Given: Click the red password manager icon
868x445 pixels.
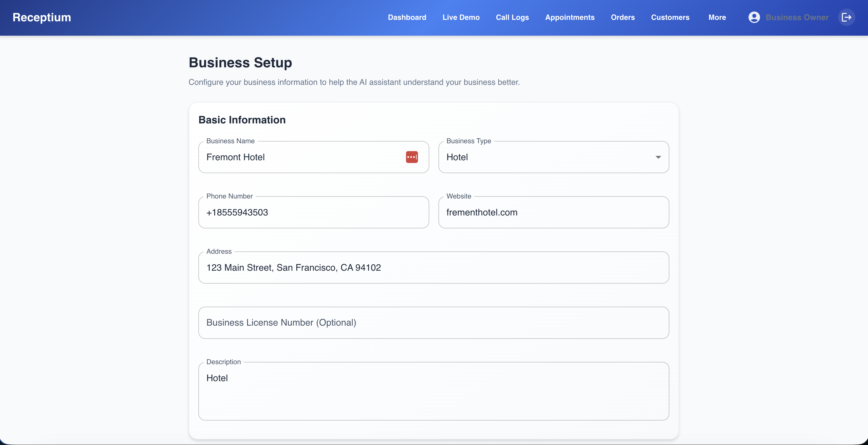Looking at the screenshot, I should pyautogui.click(x=411, y=157).
